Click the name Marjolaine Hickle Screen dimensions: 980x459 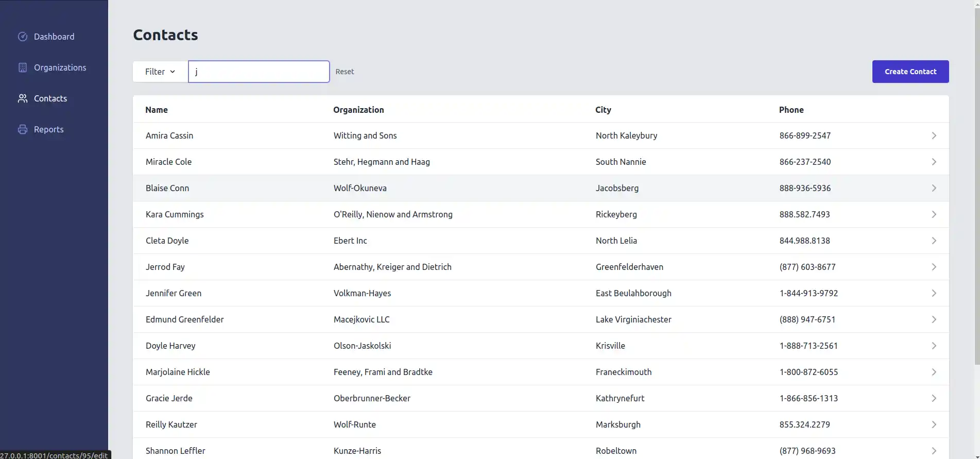pos(178,372)
